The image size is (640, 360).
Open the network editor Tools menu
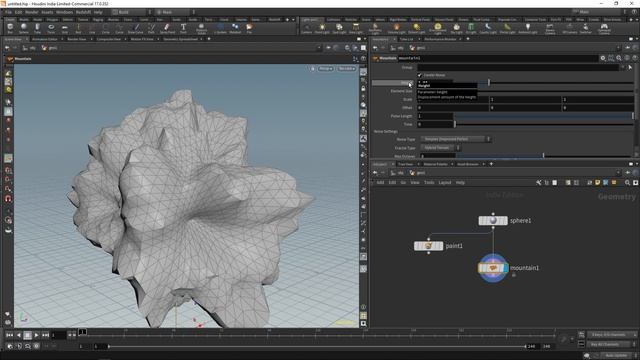point(429,182)
